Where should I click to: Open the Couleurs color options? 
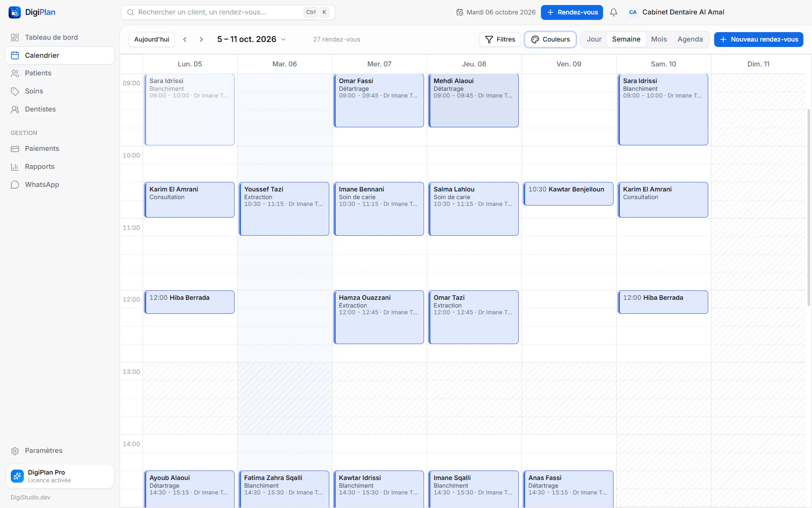[550, 39]
